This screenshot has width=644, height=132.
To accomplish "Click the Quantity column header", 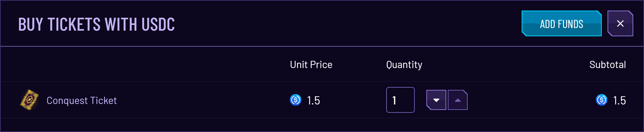I will [404, 65].
